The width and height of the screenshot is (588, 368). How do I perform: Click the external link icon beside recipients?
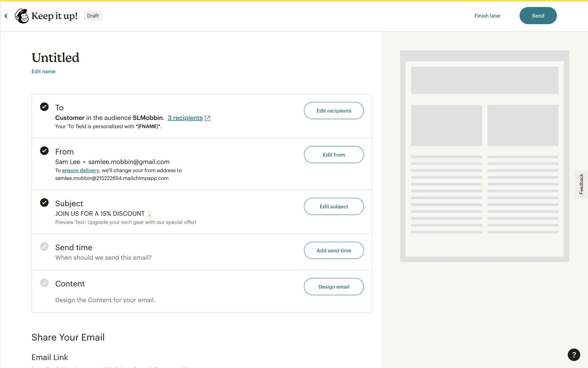coord(207,118)
